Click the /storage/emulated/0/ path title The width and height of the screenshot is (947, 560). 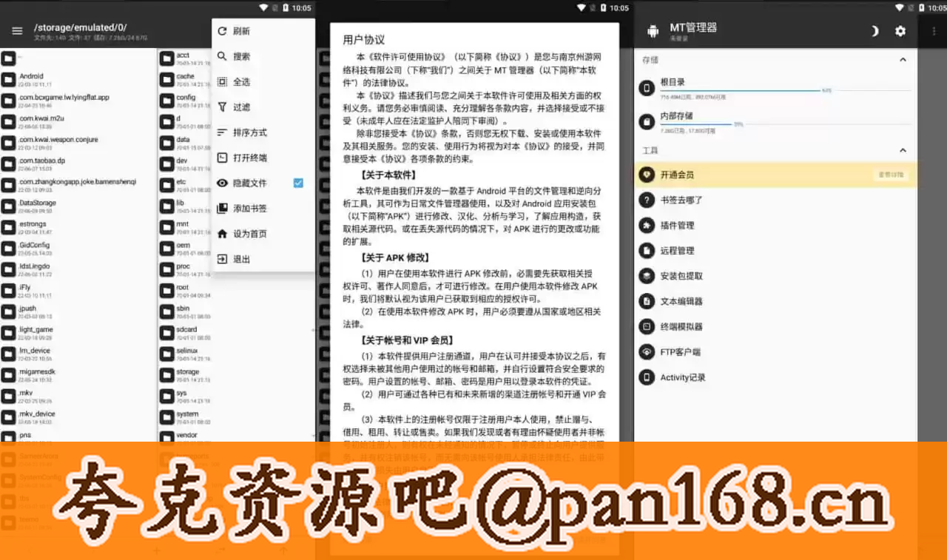point(80,27)
